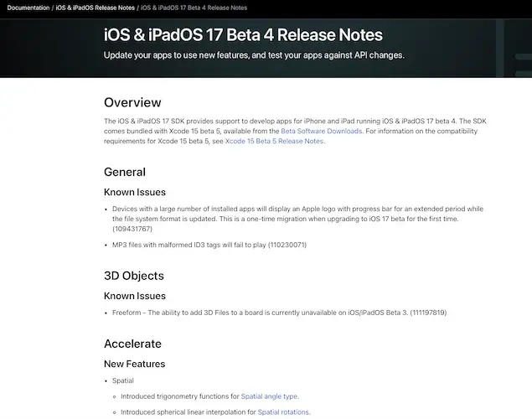
Task: Click the Overview heading
Action: pos(132,102)
